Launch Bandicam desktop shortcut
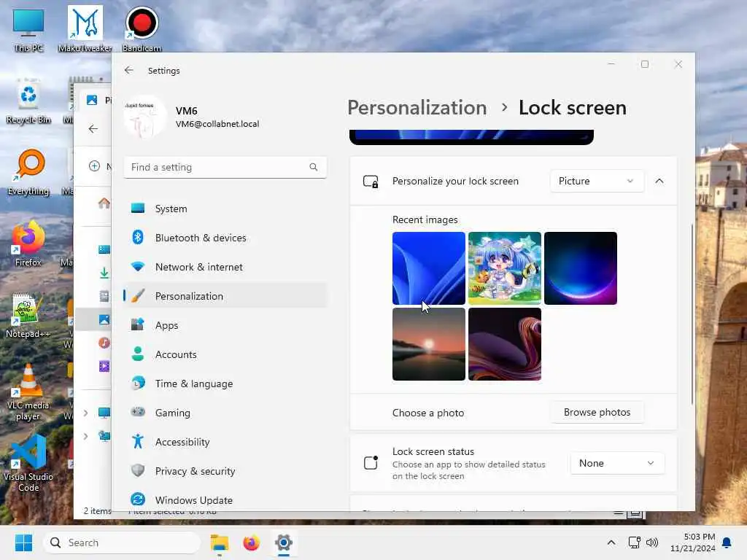This screenshot has height=560, width=747. 142,29
